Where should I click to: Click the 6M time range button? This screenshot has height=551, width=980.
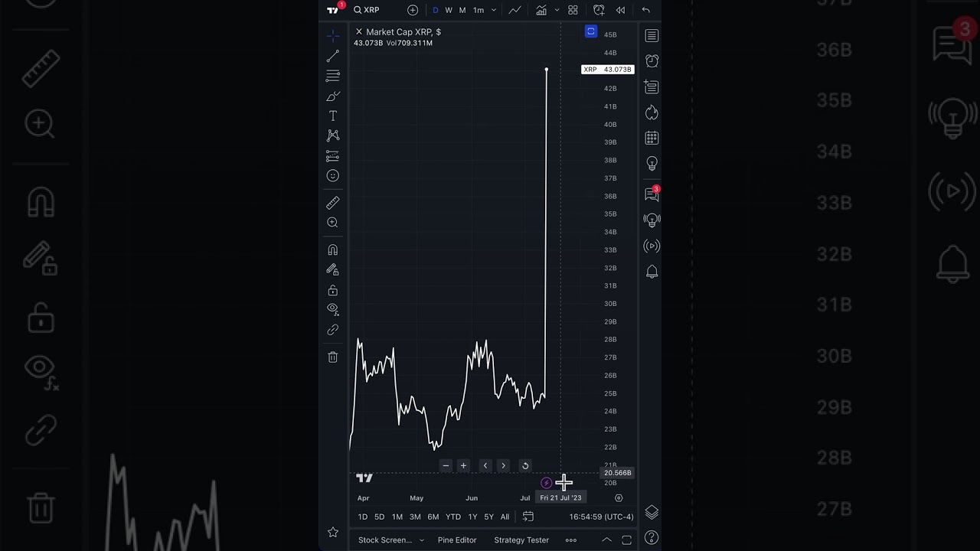(433, 517)
